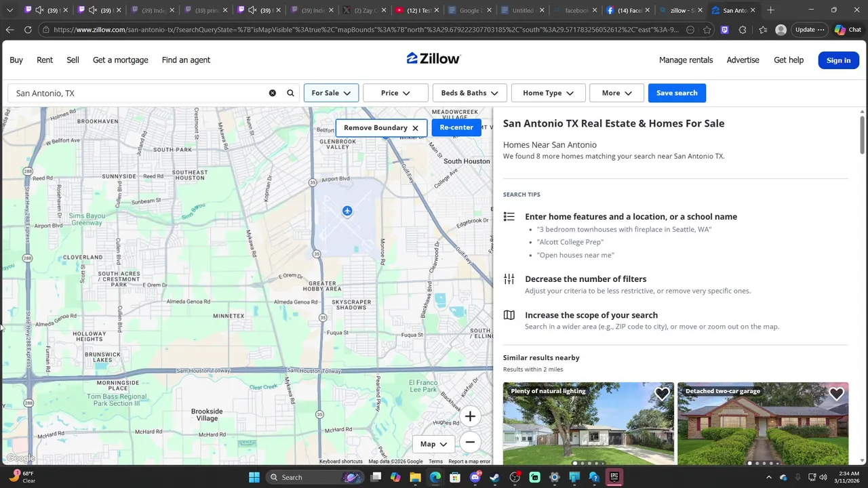Zoom in on the map with plus
Screen dimensions: 868x488
[470, 416]
